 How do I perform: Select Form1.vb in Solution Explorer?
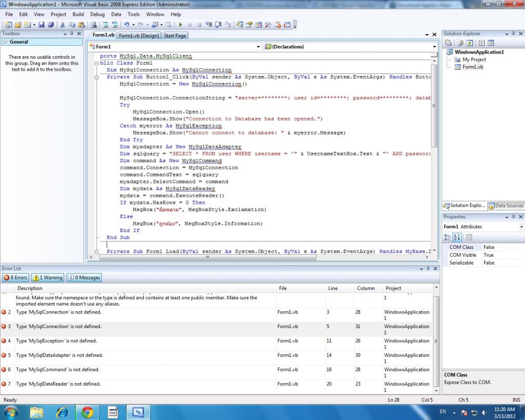click(x=473, y=67)
